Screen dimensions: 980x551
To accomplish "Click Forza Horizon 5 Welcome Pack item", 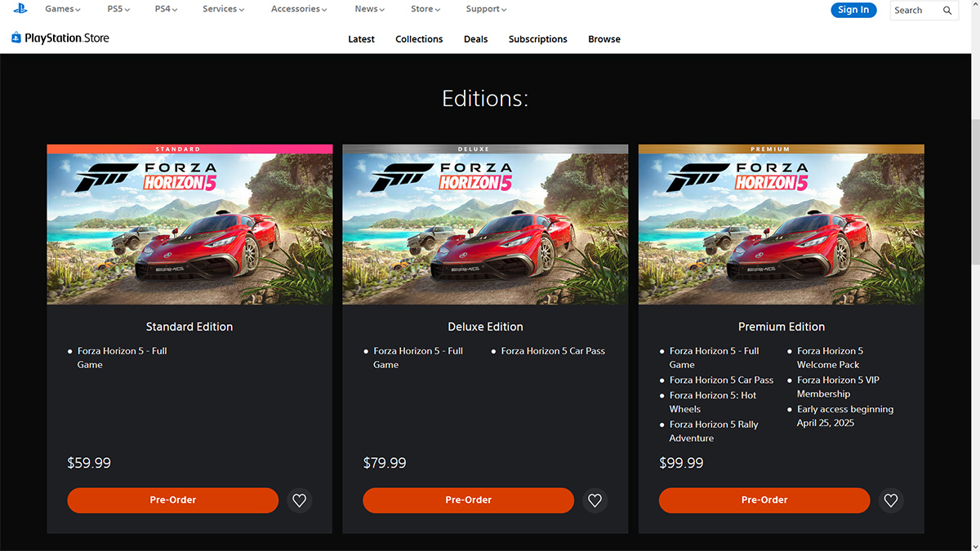I will point(830,358).
